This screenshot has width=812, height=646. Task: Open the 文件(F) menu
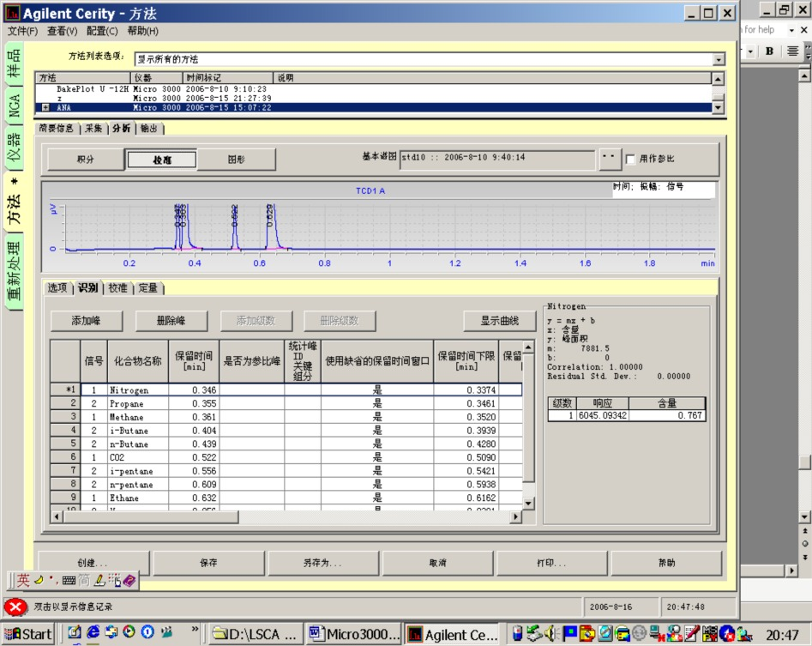(x=22, y=31)
